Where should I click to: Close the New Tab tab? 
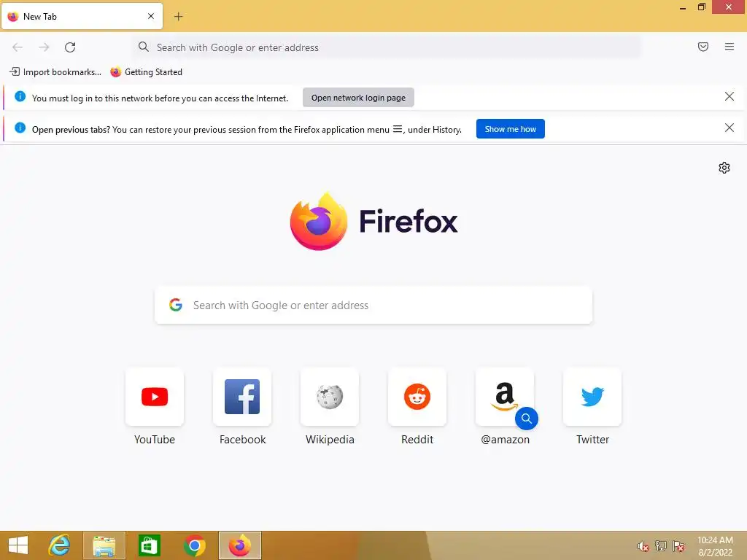point(150,16)
